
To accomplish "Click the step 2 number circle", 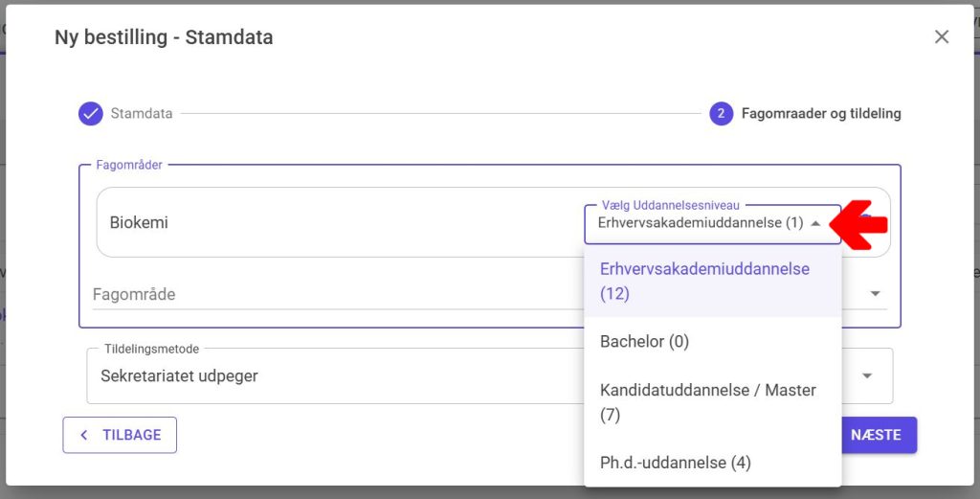I will click(721, 113).
